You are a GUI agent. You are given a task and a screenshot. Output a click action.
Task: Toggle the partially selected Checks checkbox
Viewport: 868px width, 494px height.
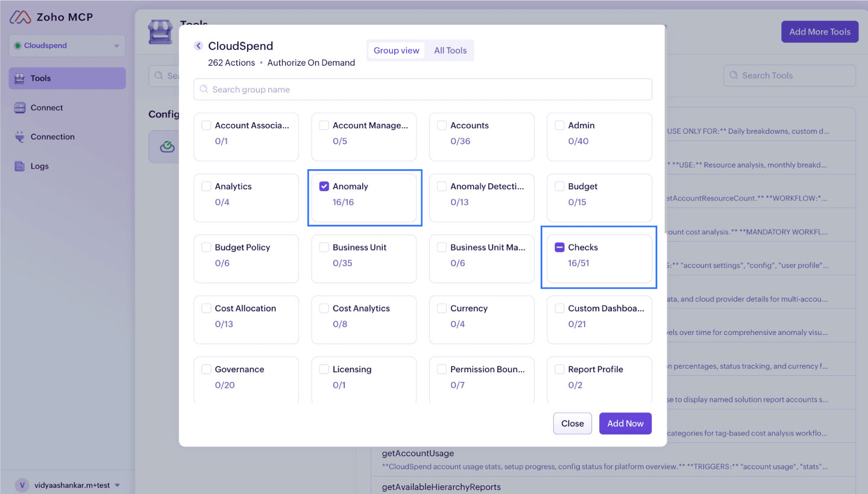pos(559,247)
